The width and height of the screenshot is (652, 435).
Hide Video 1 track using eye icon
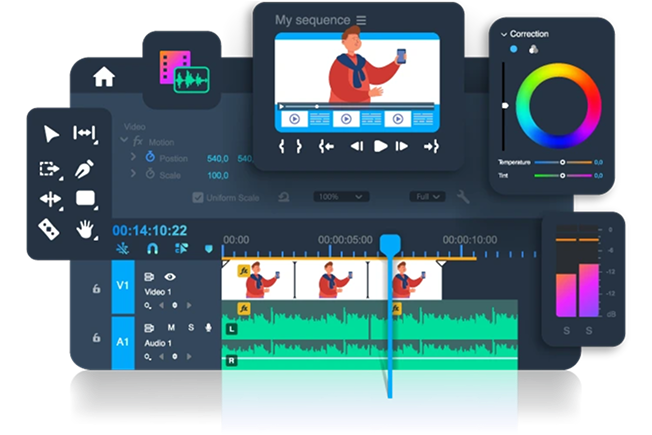(x=170, y=276)
